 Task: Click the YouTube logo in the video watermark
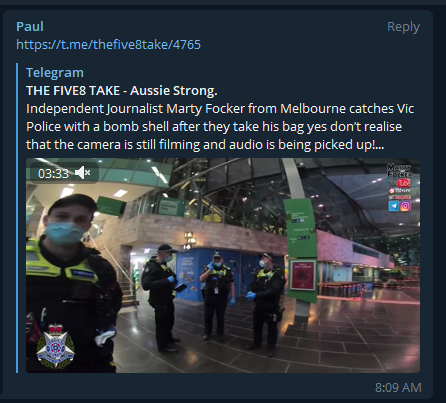click(x=400, y=183)
